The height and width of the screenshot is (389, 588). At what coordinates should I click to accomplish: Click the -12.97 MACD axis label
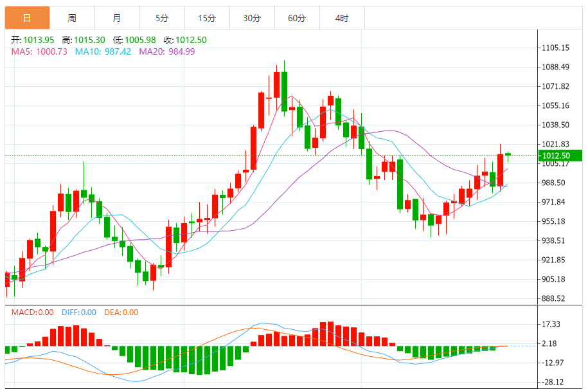553,363
